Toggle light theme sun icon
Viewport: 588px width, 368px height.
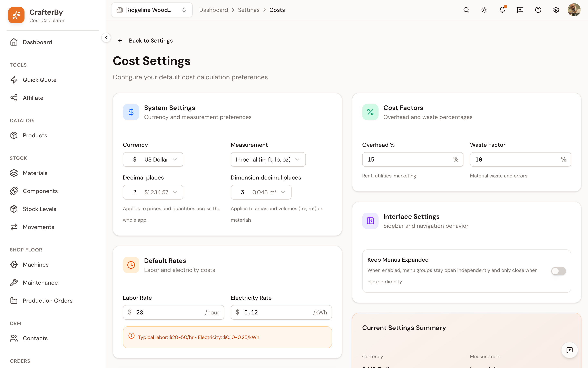click(x=484, y=10)
